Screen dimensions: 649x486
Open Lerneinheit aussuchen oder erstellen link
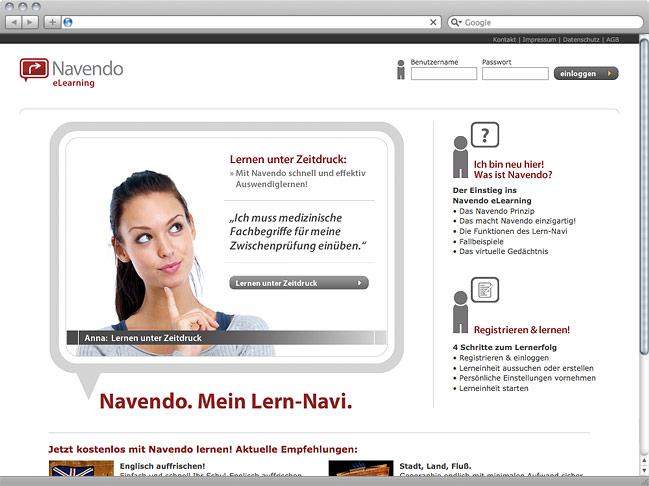pyautogui.click(x=526, y=368)
